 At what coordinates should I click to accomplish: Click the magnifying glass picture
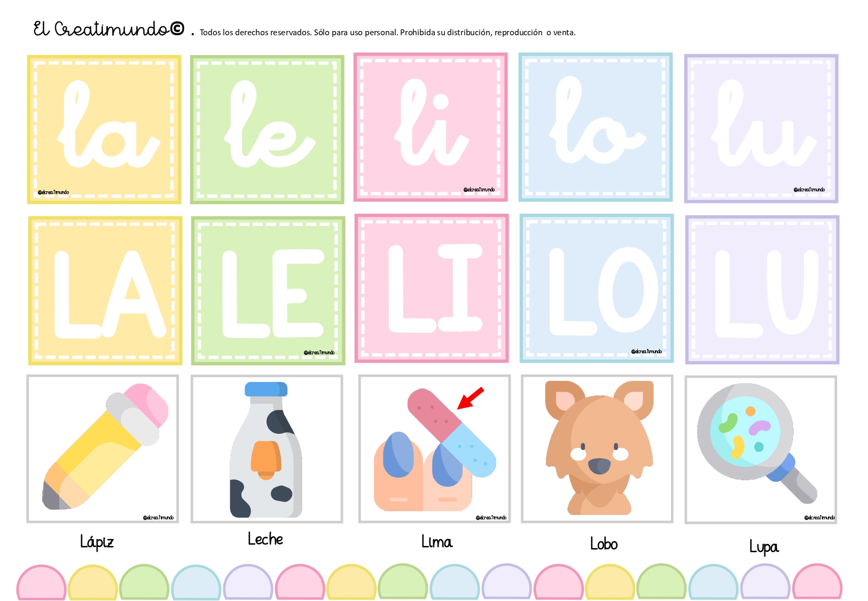point(761,449)
